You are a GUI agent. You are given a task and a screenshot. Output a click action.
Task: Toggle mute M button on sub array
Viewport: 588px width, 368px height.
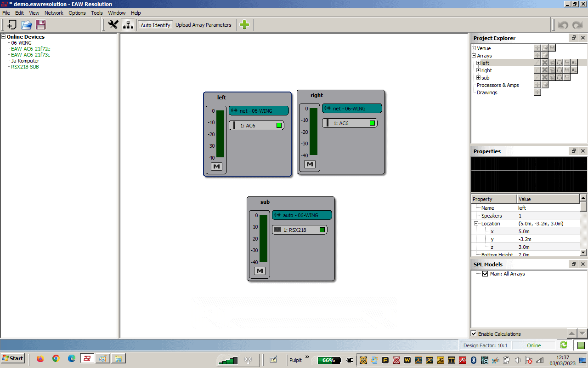pyautogui.click(x=260, y=271)
